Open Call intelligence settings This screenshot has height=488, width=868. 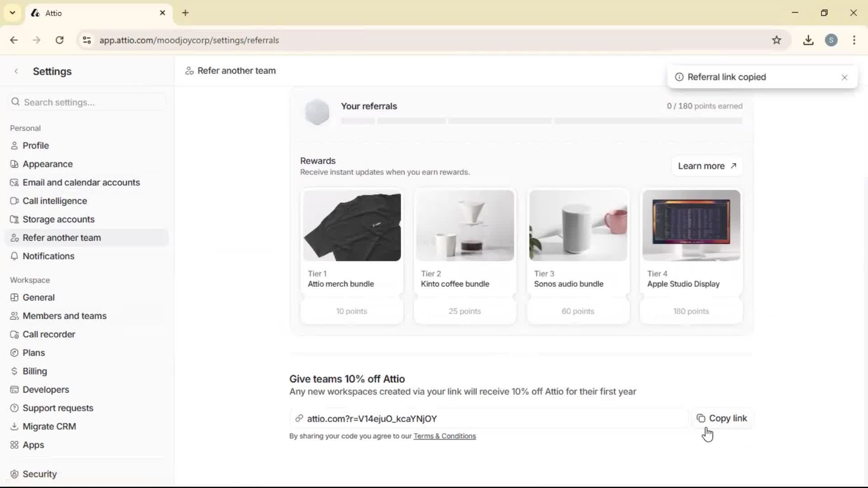(55, 201)
